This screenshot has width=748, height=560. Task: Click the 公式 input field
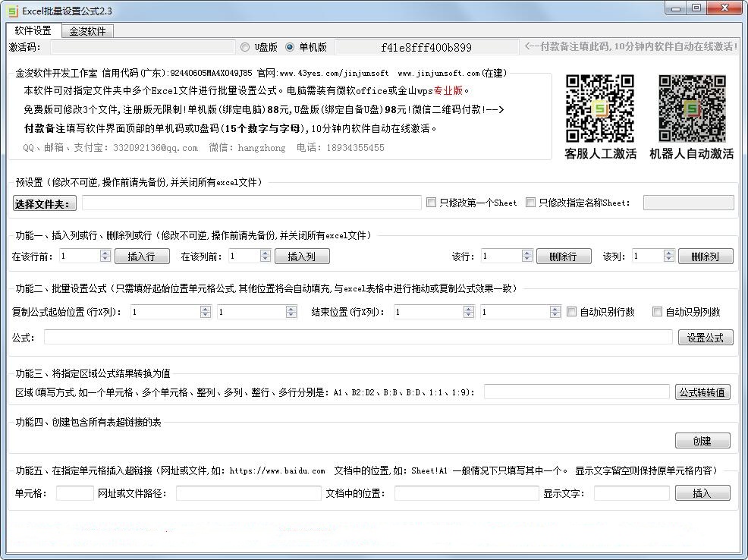[358, 337]
